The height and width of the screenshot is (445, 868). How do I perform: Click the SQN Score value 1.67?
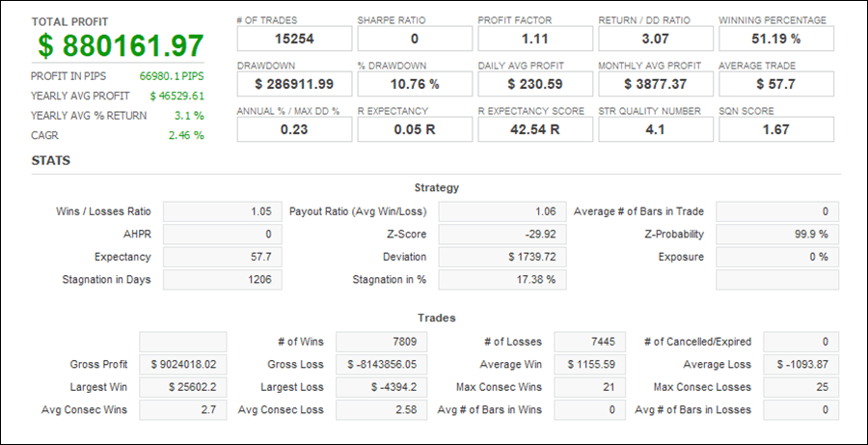[776, 129]
